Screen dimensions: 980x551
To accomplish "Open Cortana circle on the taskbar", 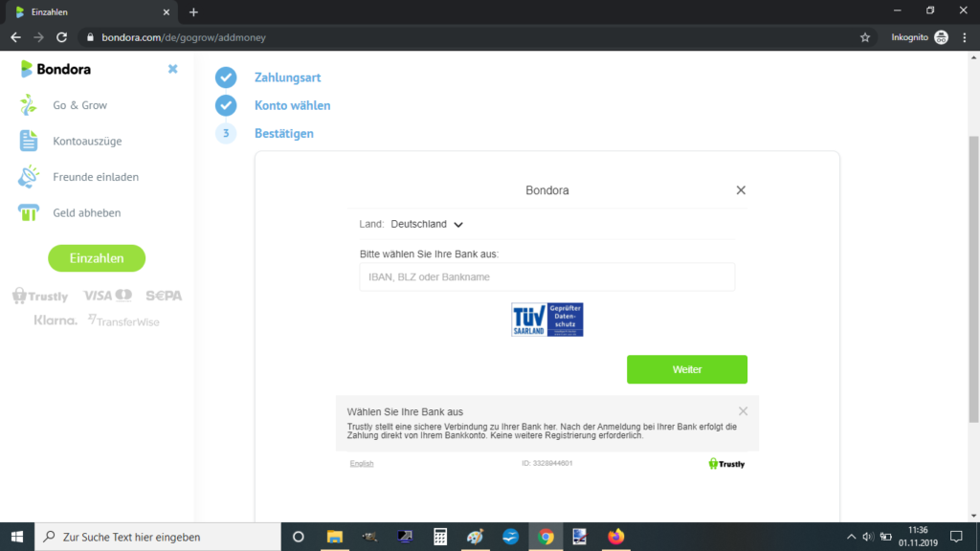I will tap(299, 537).
